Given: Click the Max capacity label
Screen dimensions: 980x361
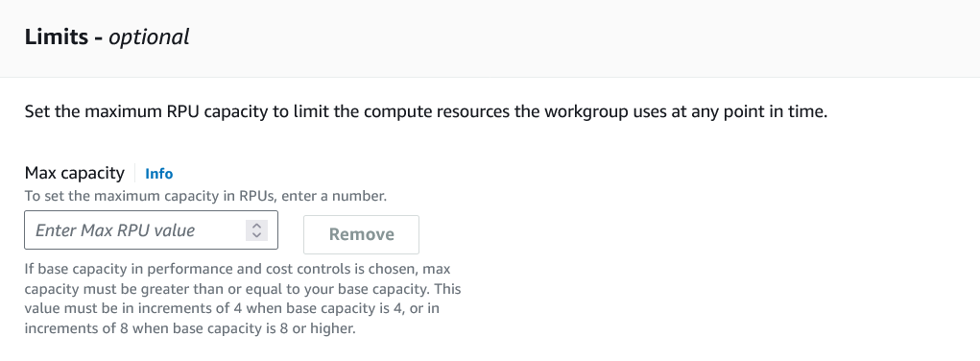Looking at the screenshot, I should [74, 173].
